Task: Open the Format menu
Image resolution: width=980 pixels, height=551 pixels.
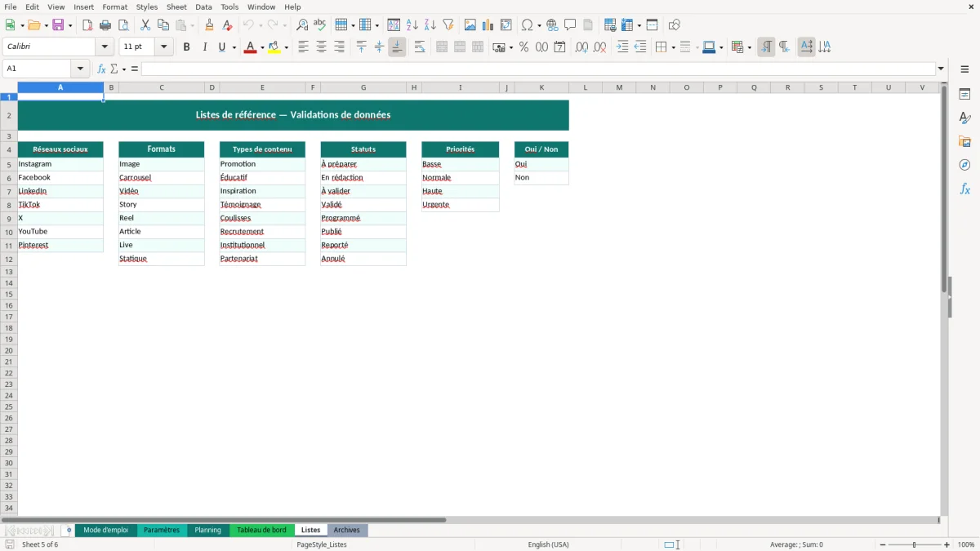Action: tap(115, 7)
